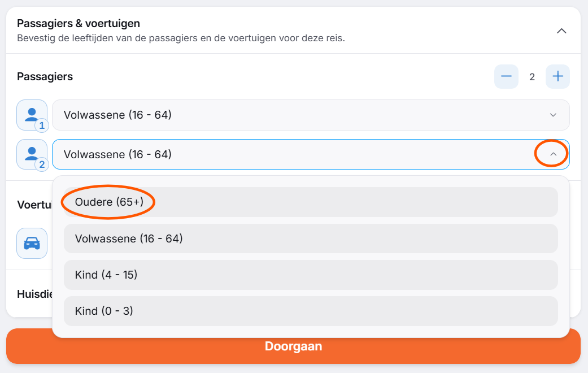Click the Passagiers section label

pyautogui.click(x=45, y=76)
